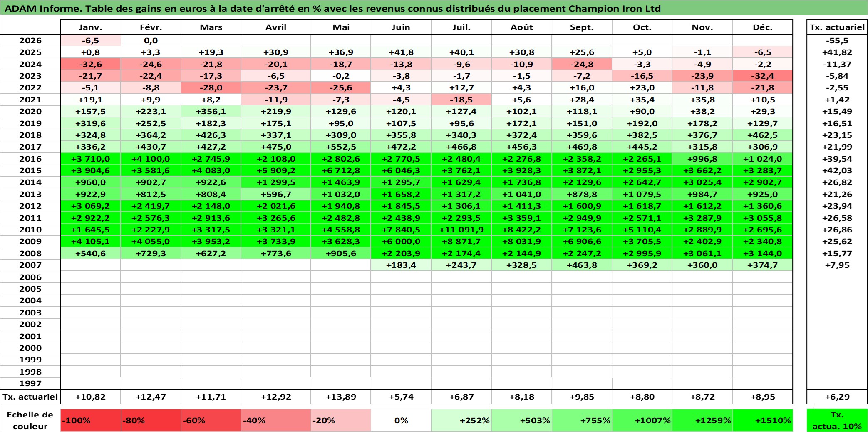Select the +183,4 cell for June 2007
This screenshot has height=432, width=868.
pos(401,265)
